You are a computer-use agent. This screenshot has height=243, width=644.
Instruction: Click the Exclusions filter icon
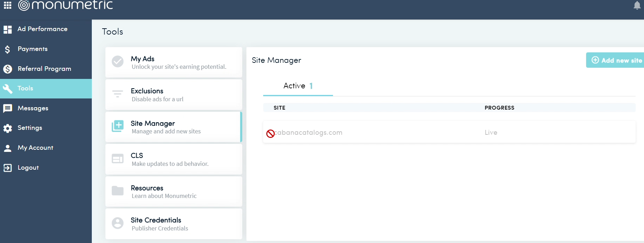118,94
